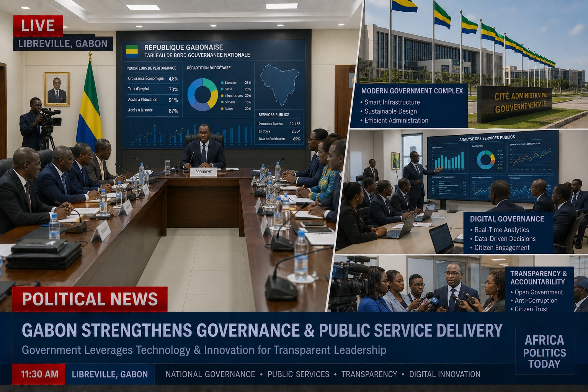The image size is (588, 392).
Task: Click the red LIVE badge
Action: 38,26
